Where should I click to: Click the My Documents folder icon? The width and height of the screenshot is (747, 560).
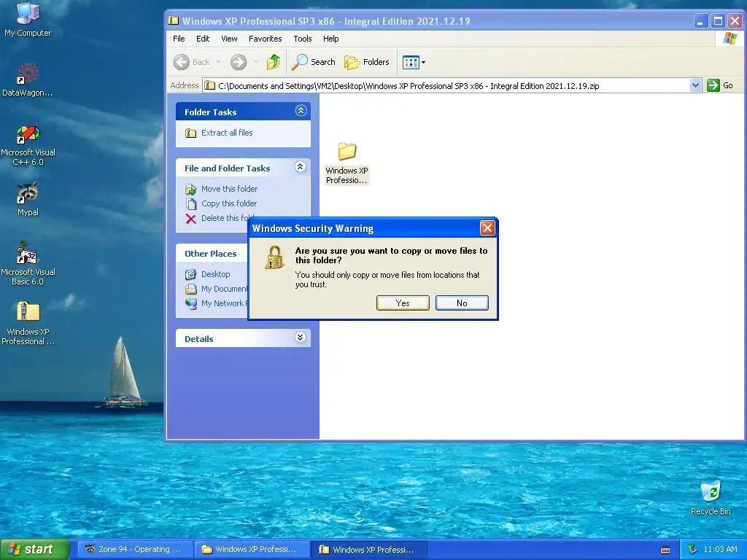click(x=190, y=289)
